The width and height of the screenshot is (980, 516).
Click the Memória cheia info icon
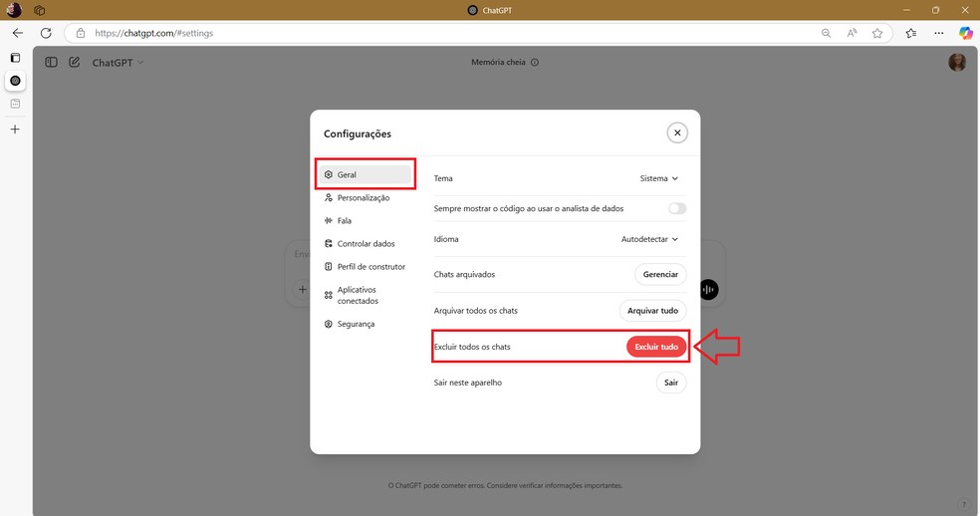click(x=535, y=62)
